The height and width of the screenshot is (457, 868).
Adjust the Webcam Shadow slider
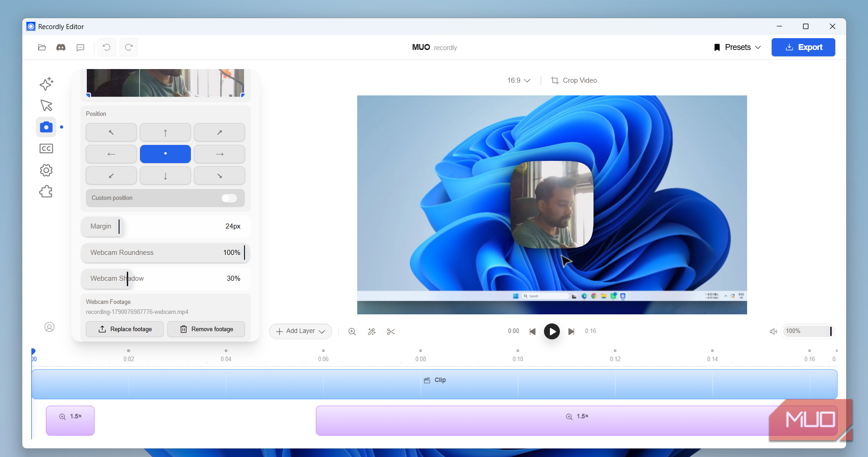pyautogui.click(x=165, y=278)
